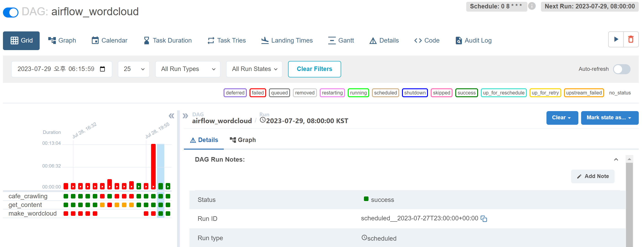Click the schedule info icon
Screen dimensions: 644x247
click(532, 6)
